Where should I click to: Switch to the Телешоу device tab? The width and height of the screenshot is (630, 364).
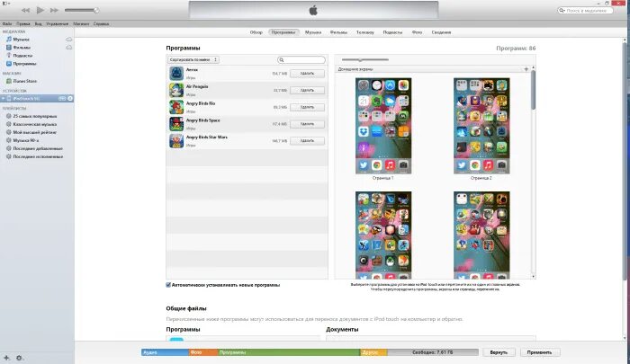(364, 32)
